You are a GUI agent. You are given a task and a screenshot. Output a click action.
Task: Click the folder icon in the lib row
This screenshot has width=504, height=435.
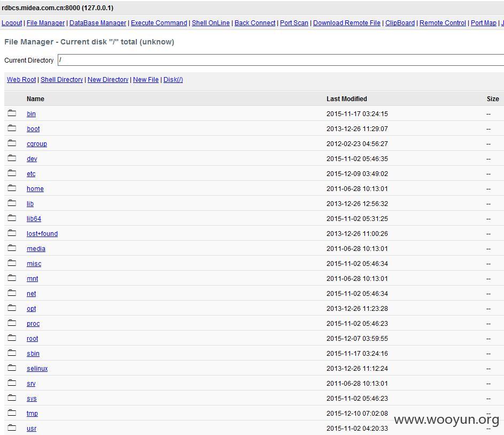[x=12, y=203]
